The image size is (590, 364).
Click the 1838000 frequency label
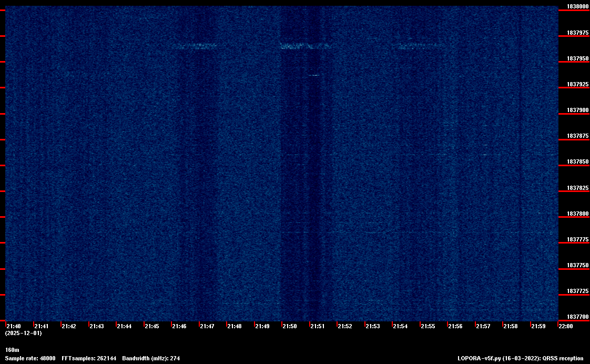coord(578,7)
